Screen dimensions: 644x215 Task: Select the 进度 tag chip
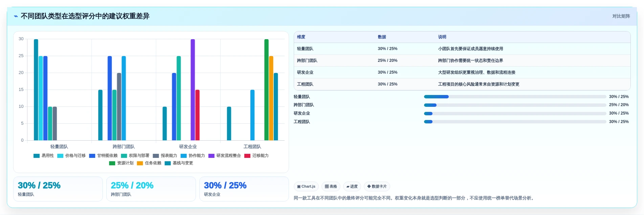pyautogui.click(x=352, y=187)
